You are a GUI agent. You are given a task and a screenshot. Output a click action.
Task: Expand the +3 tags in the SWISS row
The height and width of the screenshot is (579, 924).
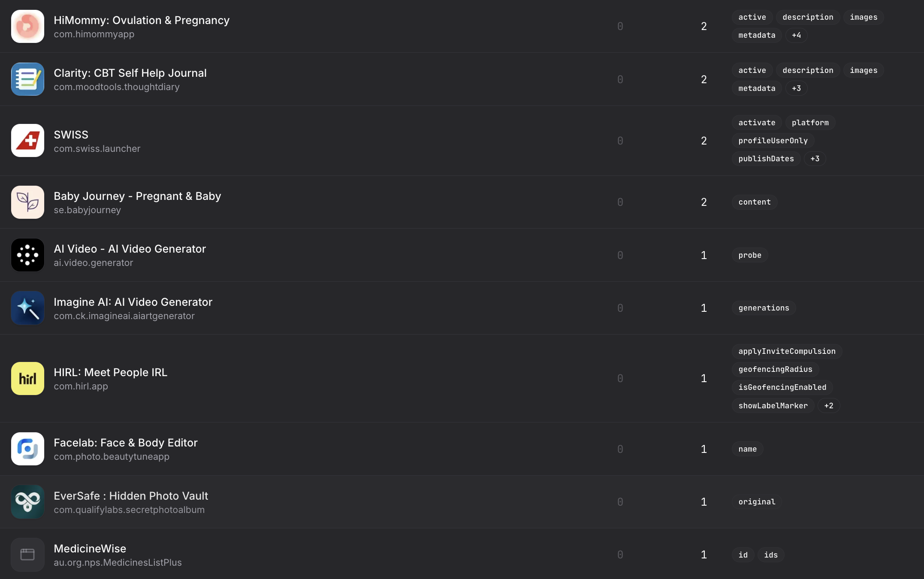click(x=815, y=159)
